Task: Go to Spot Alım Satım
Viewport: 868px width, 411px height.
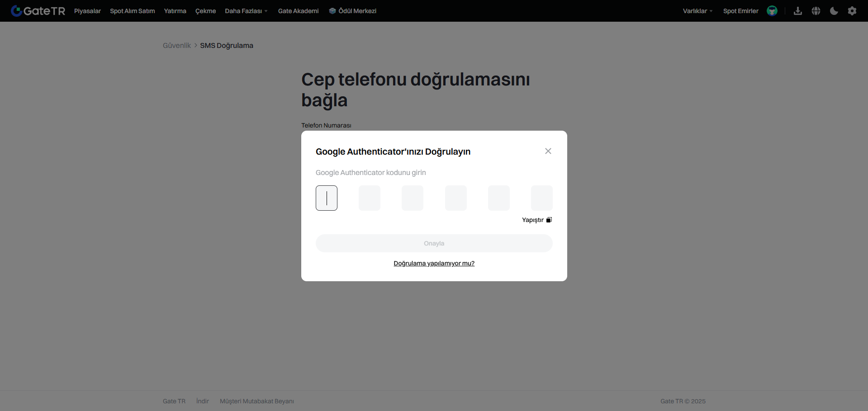Action: tap(132, 11)
